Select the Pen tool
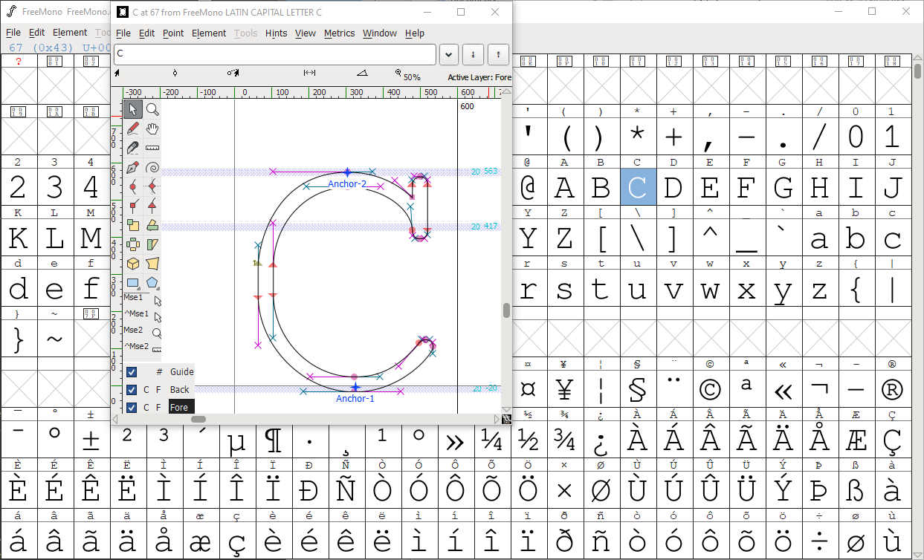This screenshot has width=924, height=560. point(132,167)
